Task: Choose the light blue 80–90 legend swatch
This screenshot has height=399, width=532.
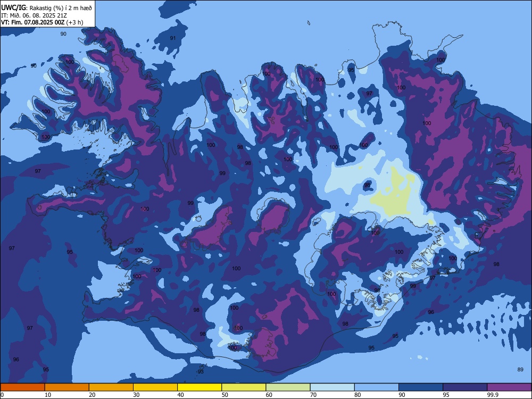Action: tap(377, 387)
